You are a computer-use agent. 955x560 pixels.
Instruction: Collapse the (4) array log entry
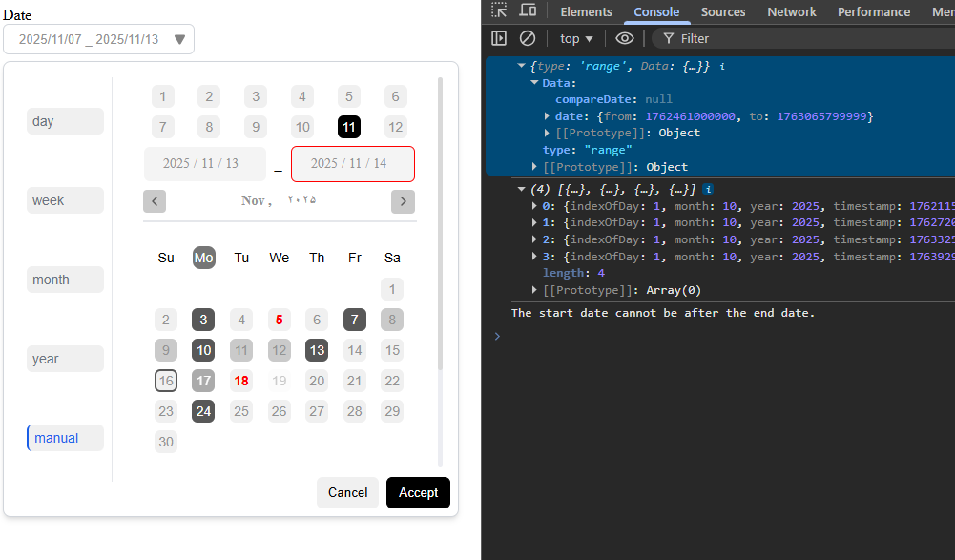click(521, 189)
